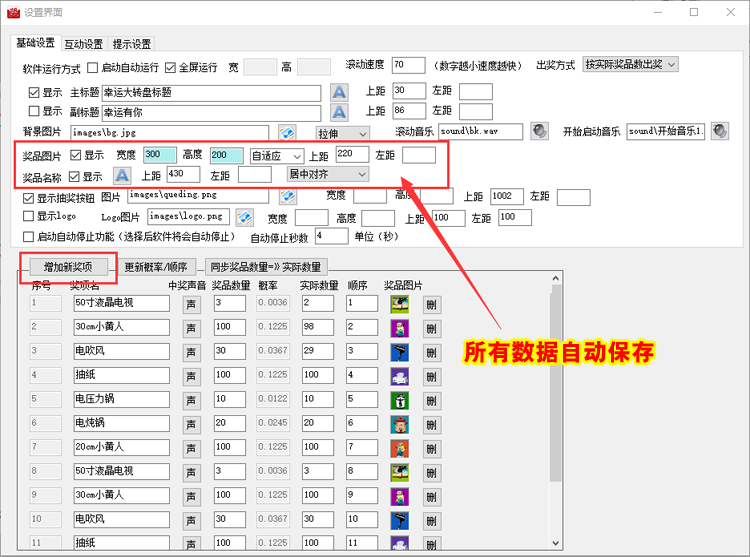Click main title text field 幸运大转盘标题
Image resolution: width=750 pixels, height=557 pixels.
coord(211,93)
